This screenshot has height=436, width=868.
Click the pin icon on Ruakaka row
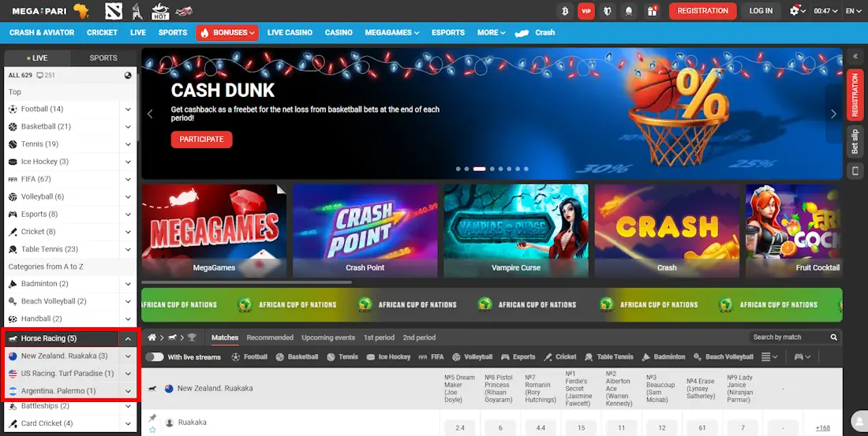click(x=152, y=417)
